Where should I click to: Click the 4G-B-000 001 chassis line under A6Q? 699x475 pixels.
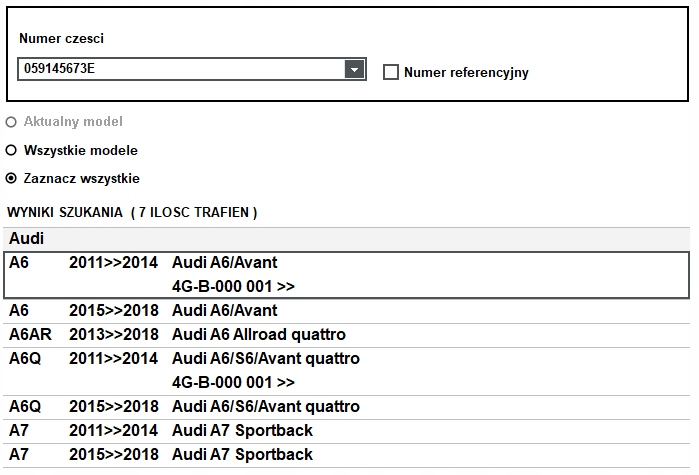(233, 383)
